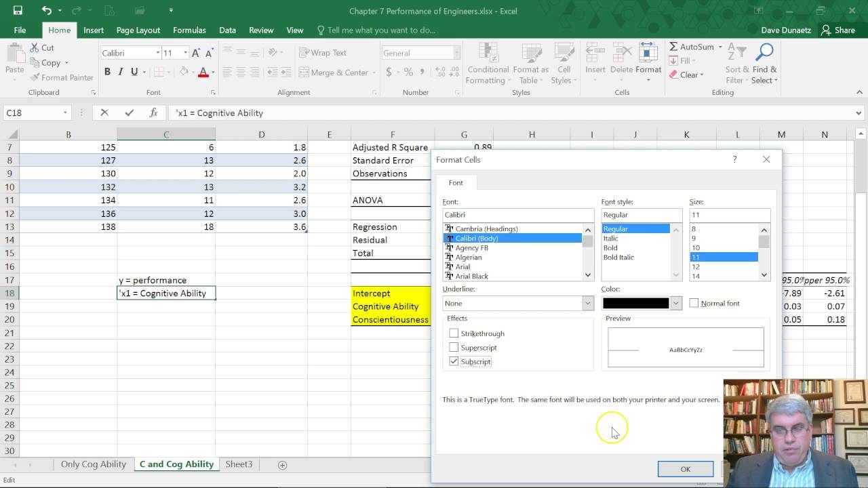Expand the Name Box dropdown arrow

66,113
